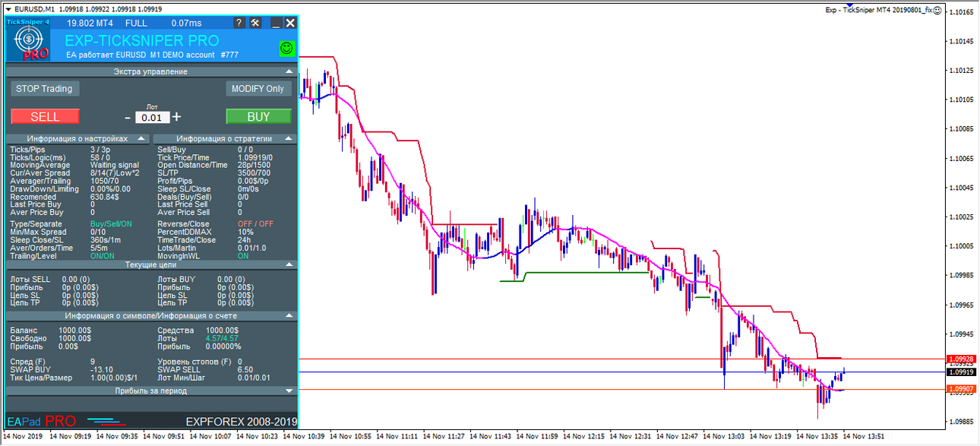Click the Exp - TickSniper MT4 EA name
This screenshot has width=980, height=446.
coord(878,11)
